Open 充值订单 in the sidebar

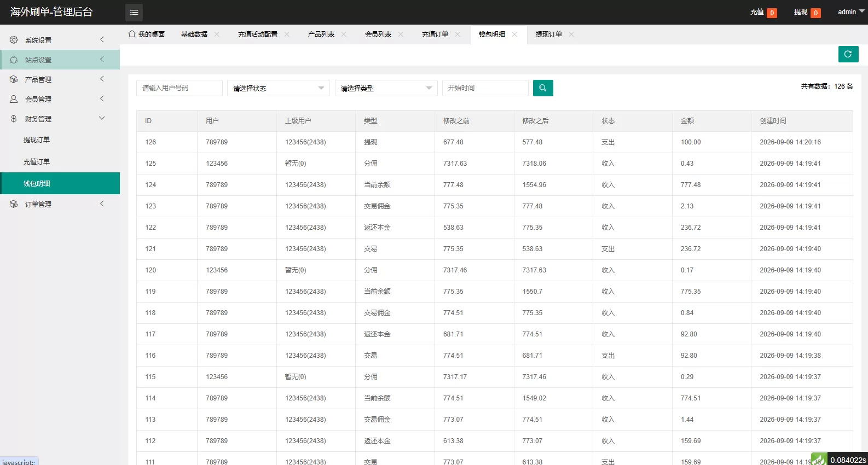click(x=60, y=161)
